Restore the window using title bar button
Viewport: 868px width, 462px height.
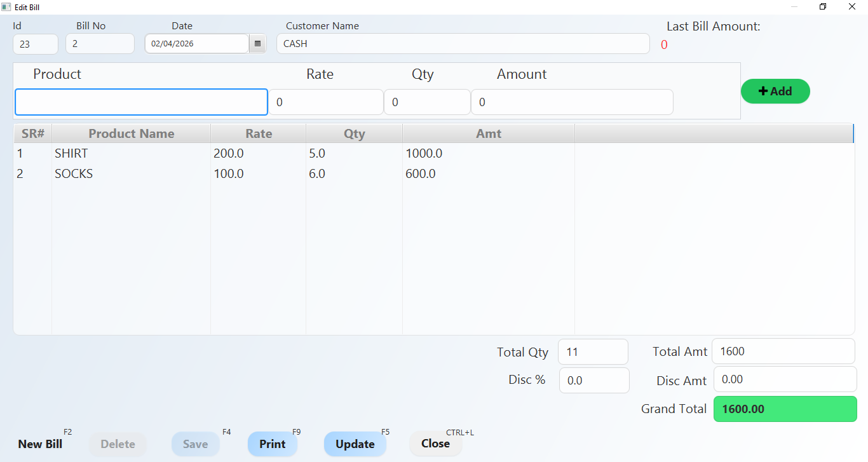pos(823,7)
